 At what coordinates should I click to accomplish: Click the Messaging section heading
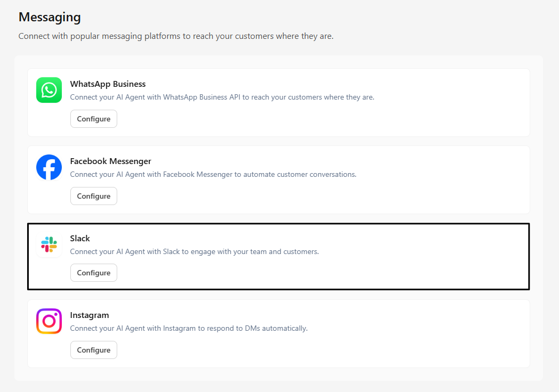(50, 17)
